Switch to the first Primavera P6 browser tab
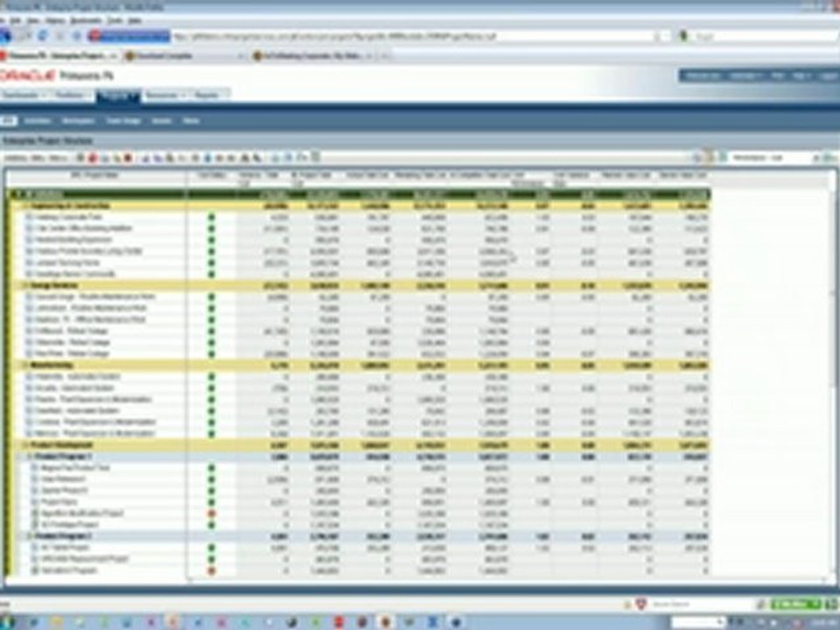Viewport: 840px width, 630px height. tap(60, 56)
